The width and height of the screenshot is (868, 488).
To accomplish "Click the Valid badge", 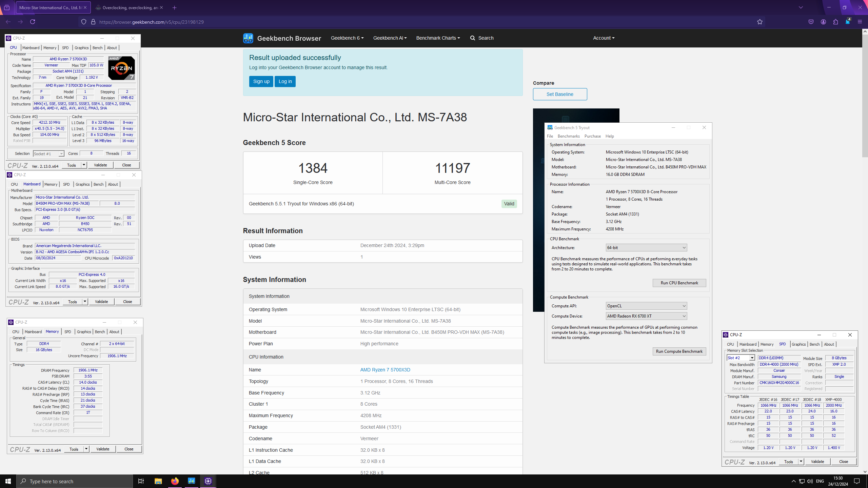I will point(509,204).
